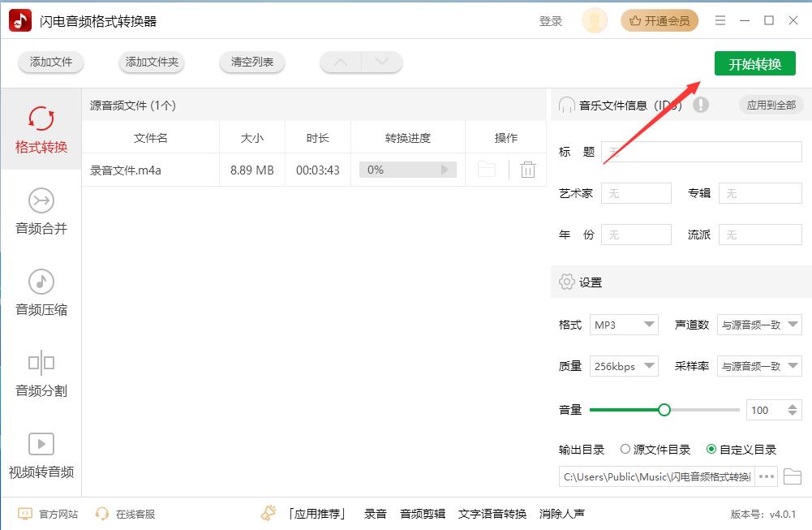Select the 格式转换 sidebar tool

41,130
